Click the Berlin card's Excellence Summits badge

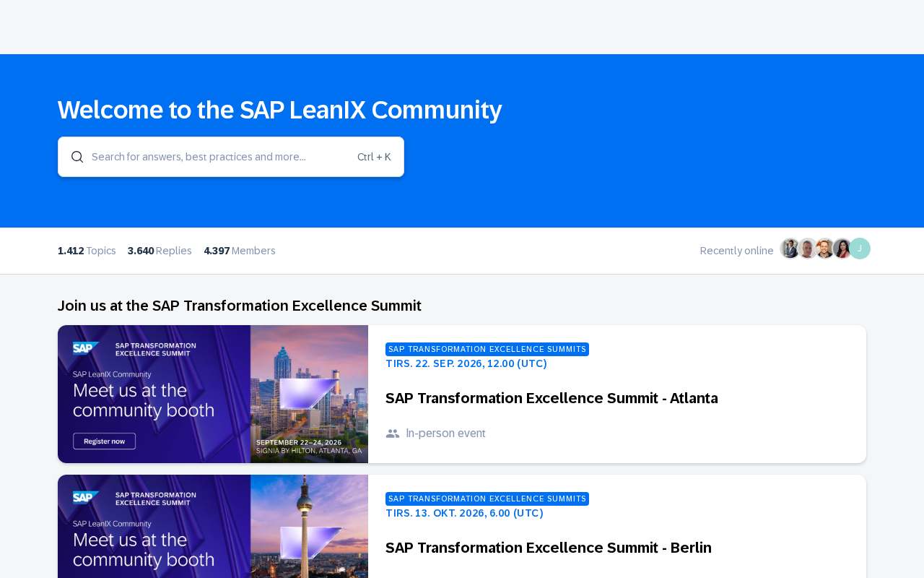coord(487,499)
